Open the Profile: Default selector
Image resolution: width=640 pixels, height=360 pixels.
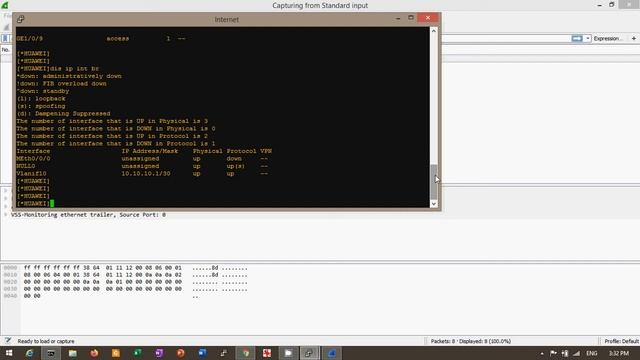click(621, 341)
